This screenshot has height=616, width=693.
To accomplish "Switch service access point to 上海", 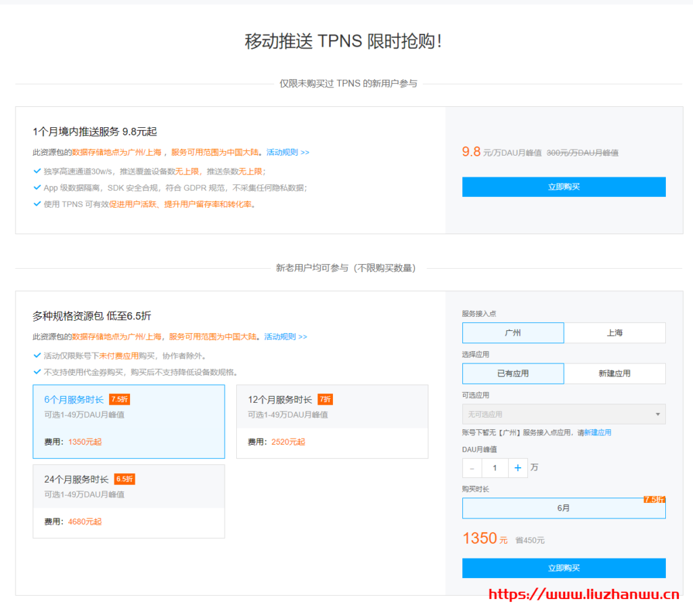I will pyautogui.click(x=614, y=332).
